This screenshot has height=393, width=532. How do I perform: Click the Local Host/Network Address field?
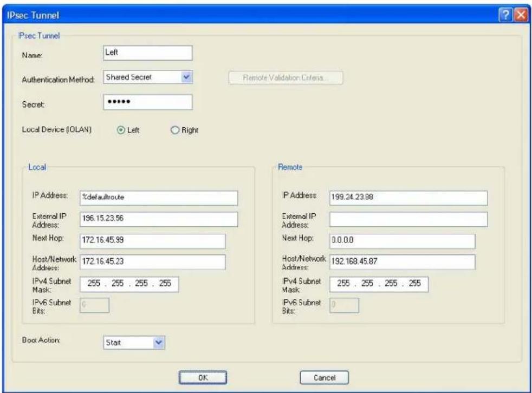(153, 262)
